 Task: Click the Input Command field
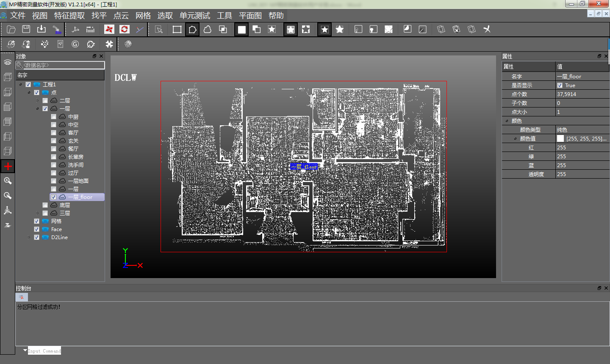[44, 351]
